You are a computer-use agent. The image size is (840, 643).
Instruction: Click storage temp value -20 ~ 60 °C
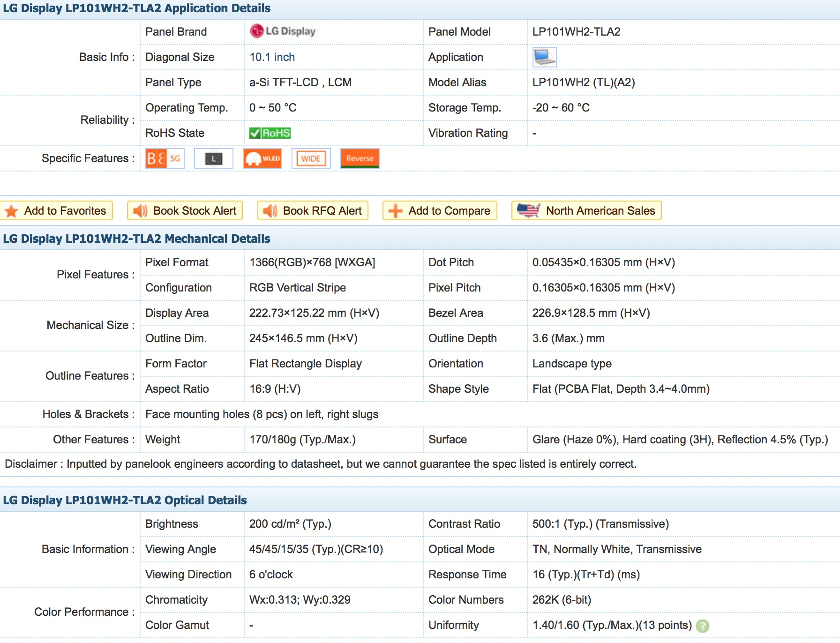point(561,108)
